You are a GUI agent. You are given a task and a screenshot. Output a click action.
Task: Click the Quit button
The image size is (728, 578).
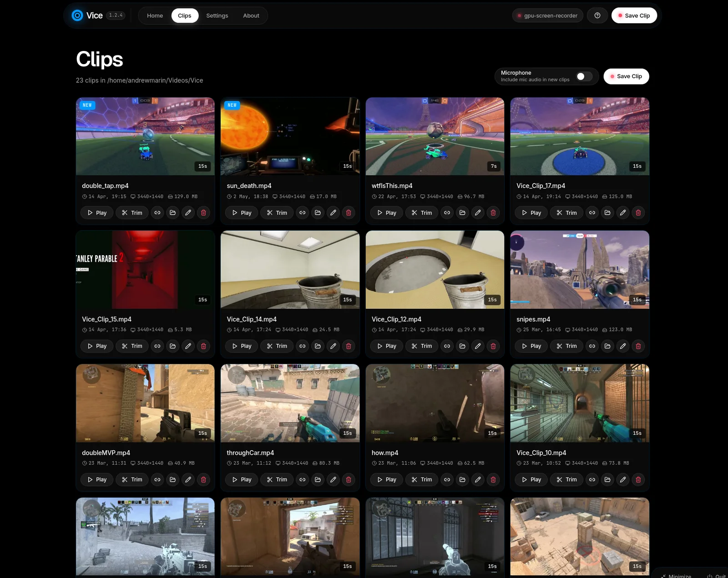pyautogui.click(x=717, y=576)
